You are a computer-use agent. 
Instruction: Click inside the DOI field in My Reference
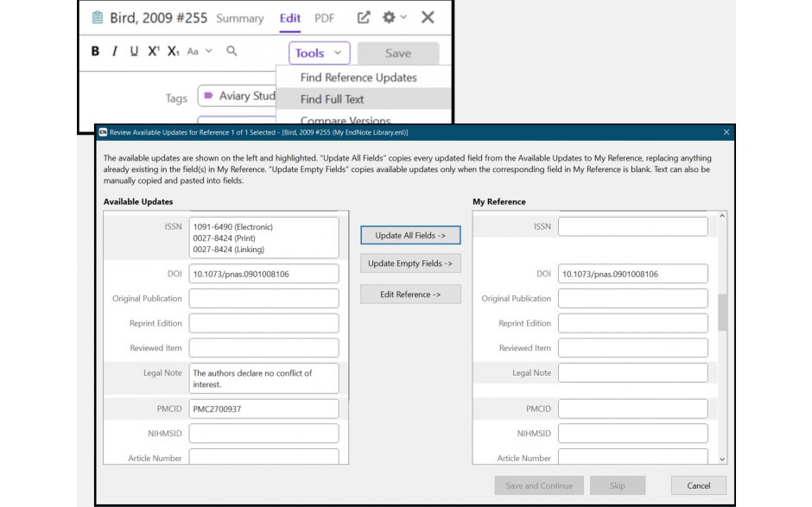632,273
